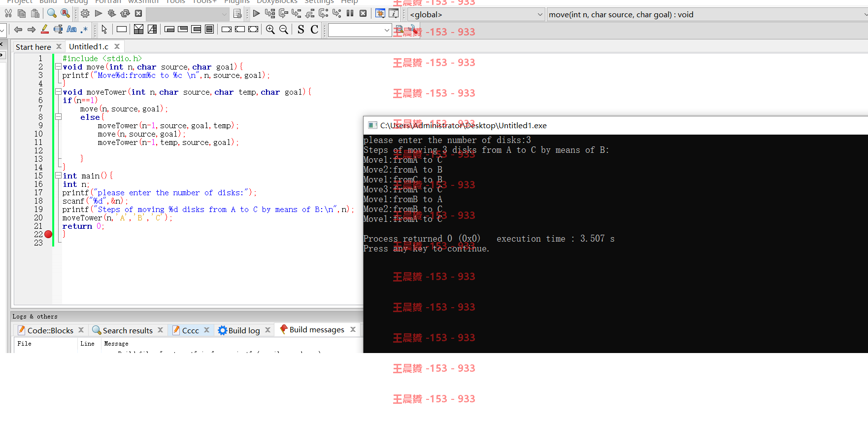Open the build target combo box

click(187, 14)
